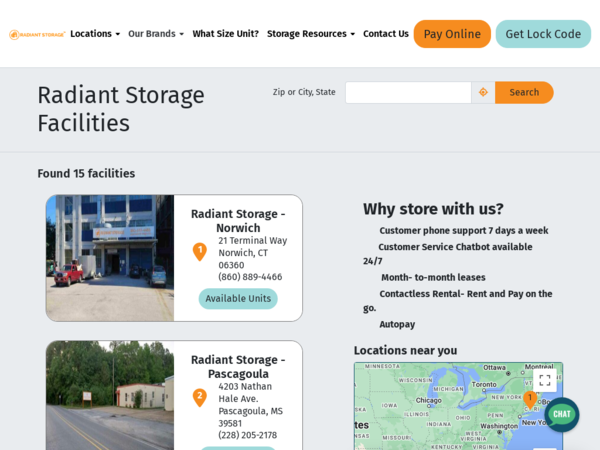The height and width of the screenshot is (450, 600).
Task: Click Chicago on the map
Action: click(x=429, y=400)
